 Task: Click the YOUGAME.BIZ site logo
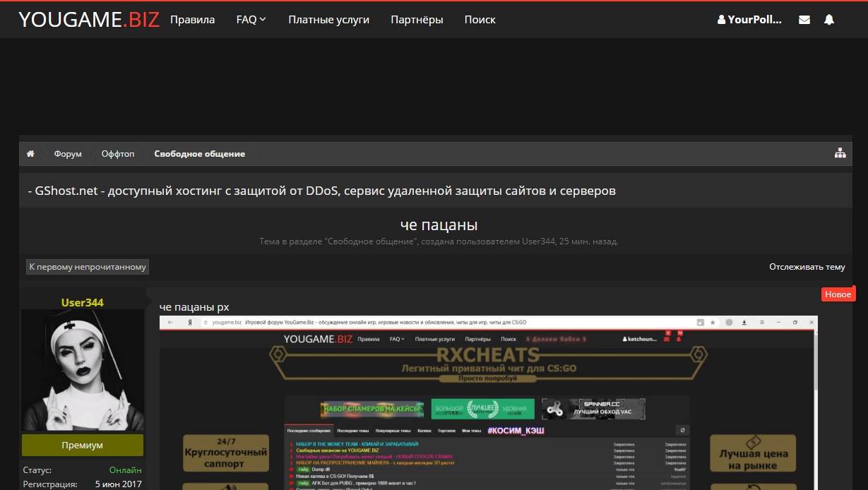click(x=89, y=20)
